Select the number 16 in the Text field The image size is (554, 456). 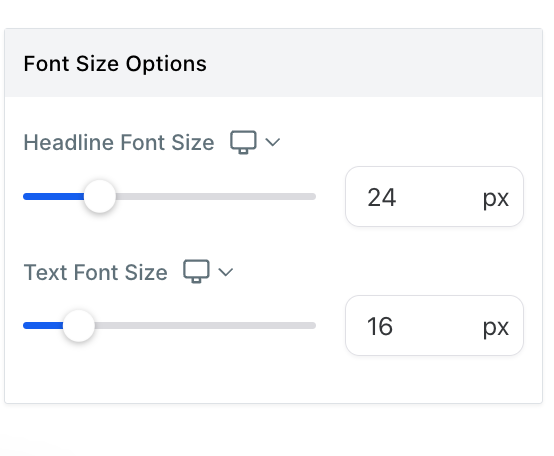380,326
